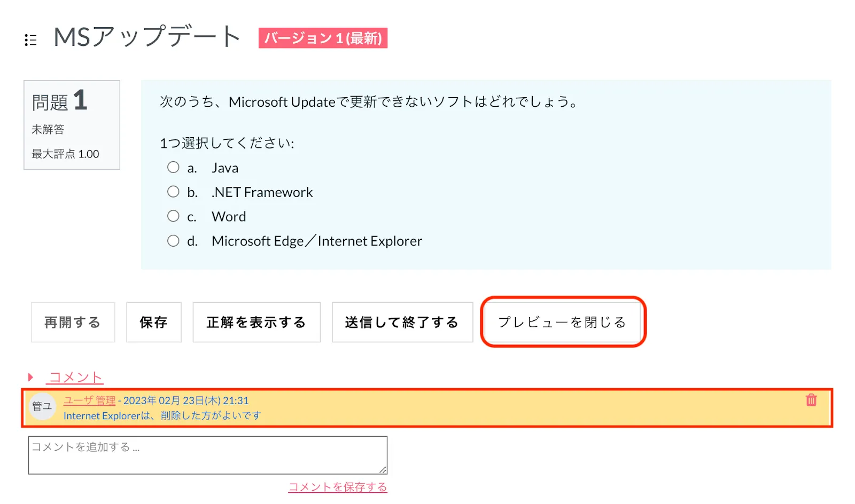855x504 pixels.
Task: Select answer b. .NET Framework
Action: [173, 192]
